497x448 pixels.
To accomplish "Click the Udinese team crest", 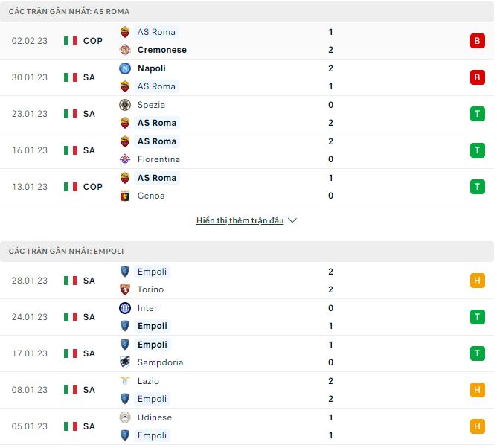I will (x=125, y=417).
